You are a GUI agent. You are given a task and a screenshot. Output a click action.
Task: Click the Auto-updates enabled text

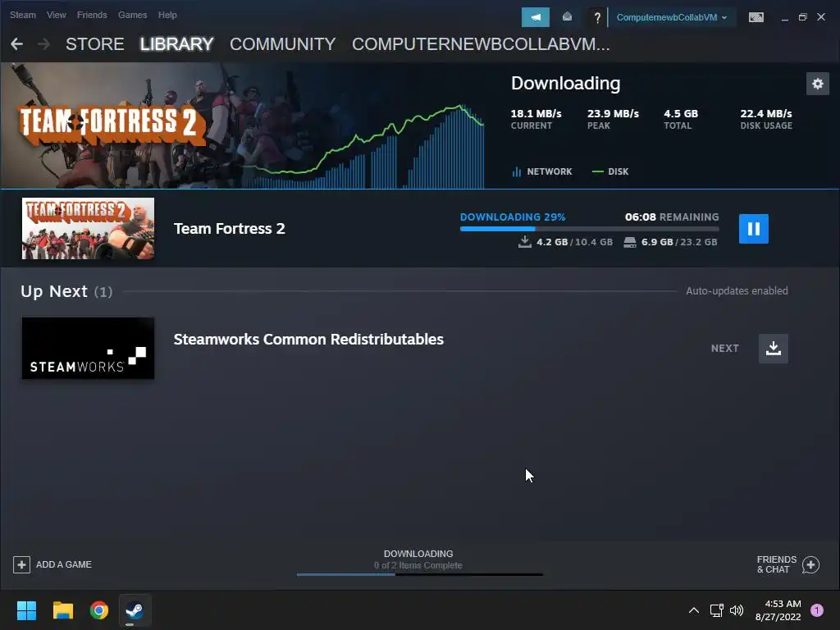pyautogui.click(x=737, y=291)
